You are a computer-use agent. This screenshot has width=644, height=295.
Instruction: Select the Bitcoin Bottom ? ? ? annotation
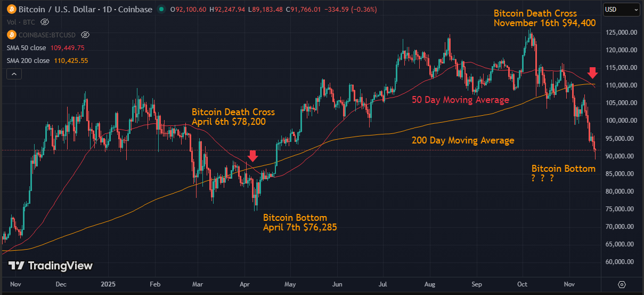pyautogui.click(x=563, y=173)
